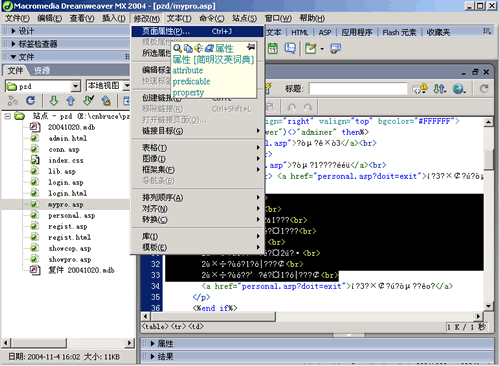Click into the 标题 title input field
This screenshot has width=500, height=366.
358,89
